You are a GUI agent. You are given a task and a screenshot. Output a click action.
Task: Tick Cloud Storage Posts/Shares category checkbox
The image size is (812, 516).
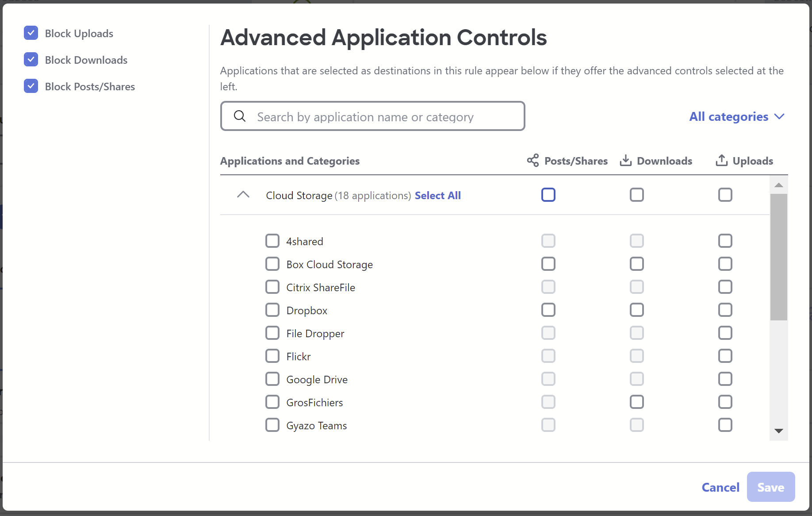(x=548, y=195)
